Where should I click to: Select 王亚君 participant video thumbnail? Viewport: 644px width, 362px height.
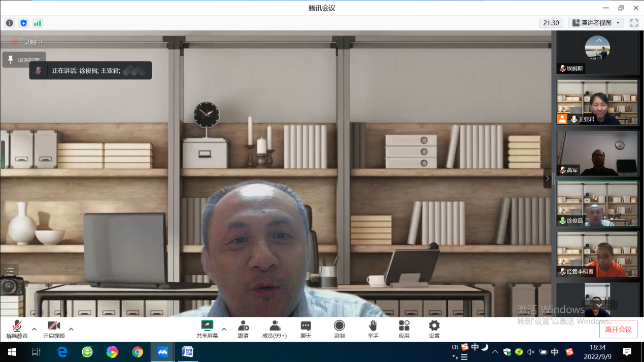click(x=597, y=102)
